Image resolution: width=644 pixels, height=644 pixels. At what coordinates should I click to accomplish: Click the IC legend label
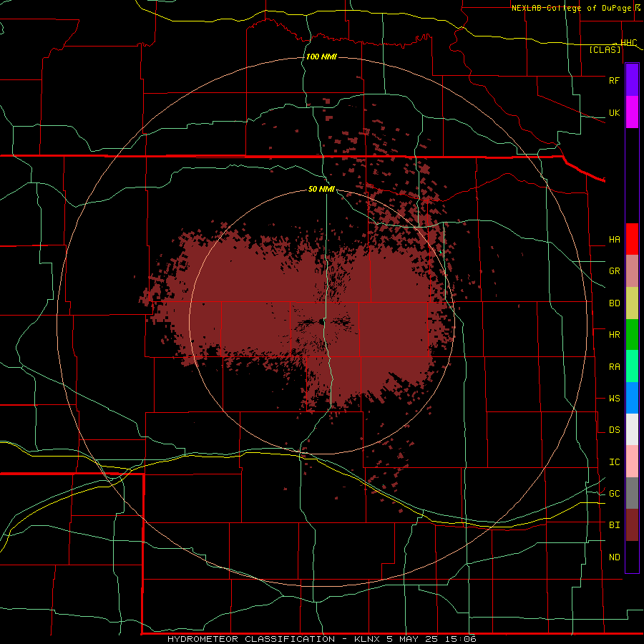pos(614,462)
